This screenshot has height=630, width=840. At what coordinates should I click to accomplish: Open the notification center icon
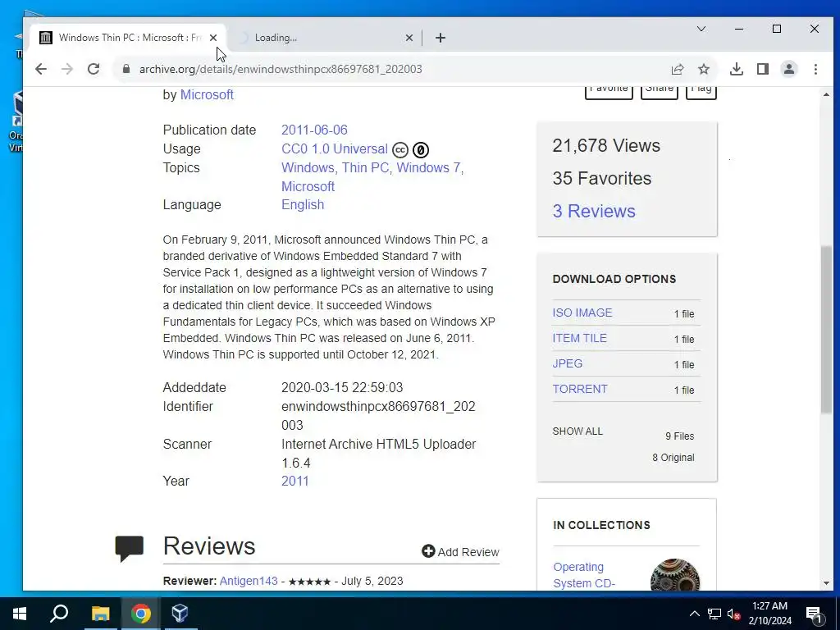pos(813,614)
